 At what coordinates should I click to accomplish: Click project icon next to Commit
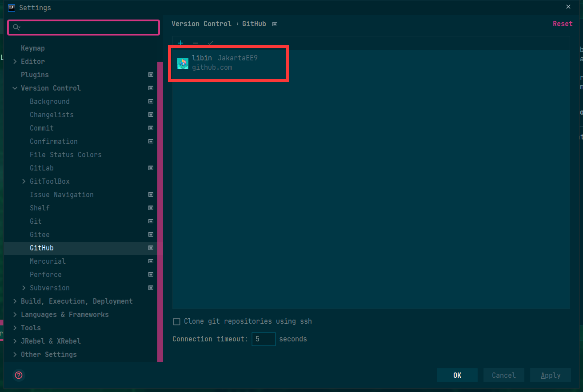point(151,128)
